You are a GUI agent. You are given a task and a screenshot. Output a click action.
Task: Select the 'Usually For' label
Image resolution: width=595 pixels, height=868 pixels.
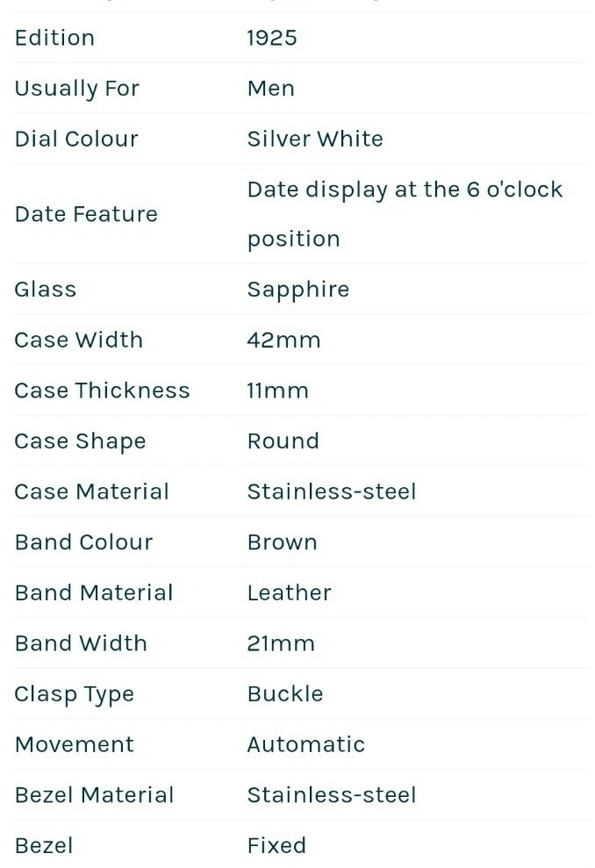point(76,89)
